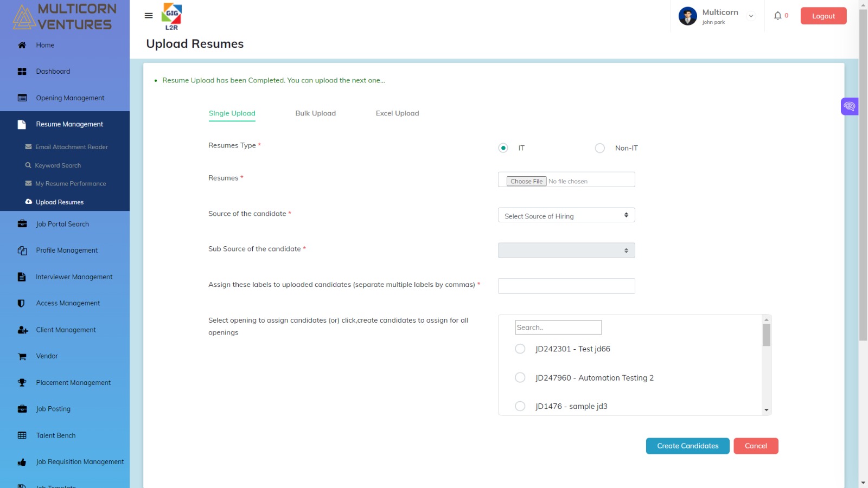Open the Sub Source dropdown
Viewport: 868px width, 488px height.
click(566, 250)
